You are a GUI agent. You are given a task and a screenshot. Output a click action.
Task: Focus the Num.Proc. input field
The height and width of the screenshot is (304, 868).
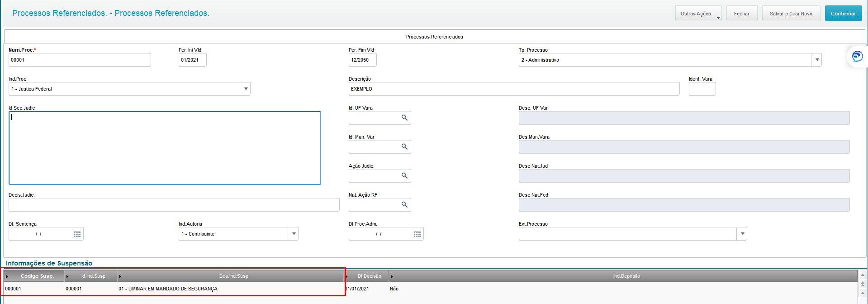80,60
